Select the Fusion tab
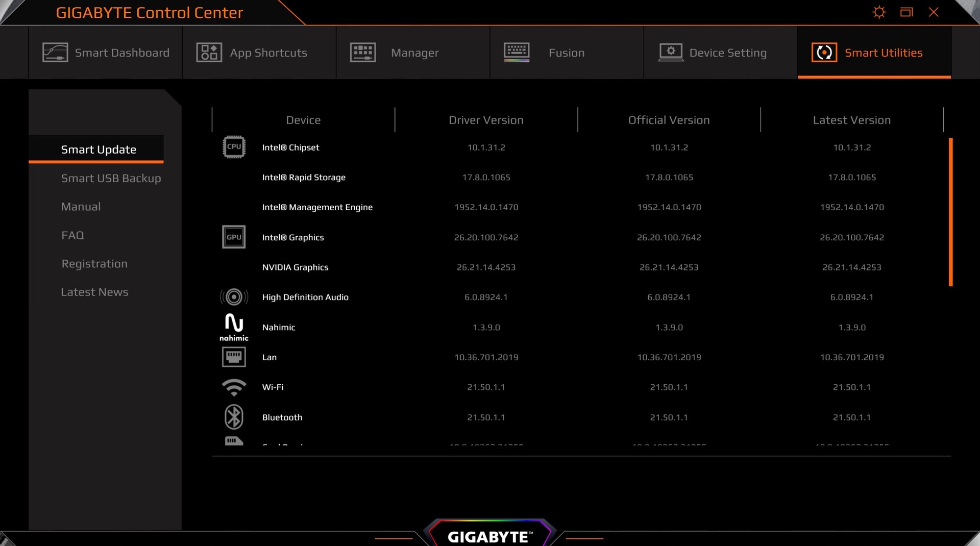The width and height of the screenshot is (980, 546). pyautogui.click(x=567, y=53)
